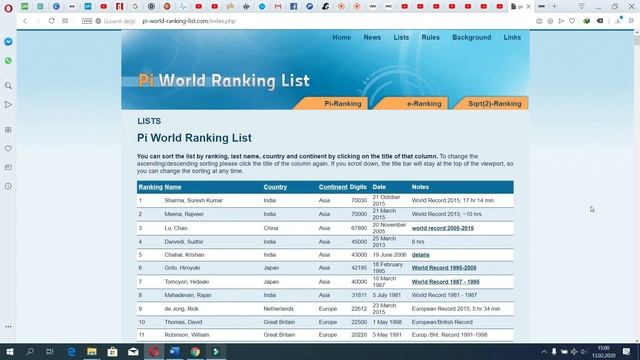Open the downloads icon in toolbar
Screen dimensions: 640x360
(618, 20)
